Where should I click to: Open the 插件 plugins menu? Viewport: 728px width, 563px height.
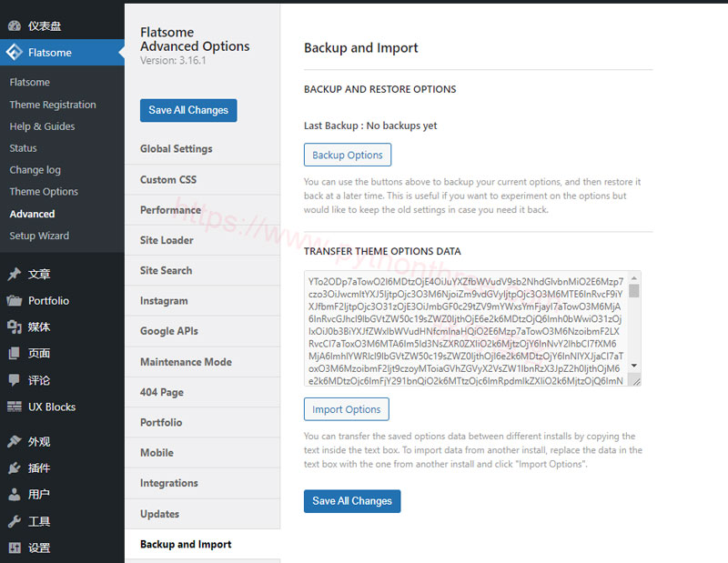62,467
